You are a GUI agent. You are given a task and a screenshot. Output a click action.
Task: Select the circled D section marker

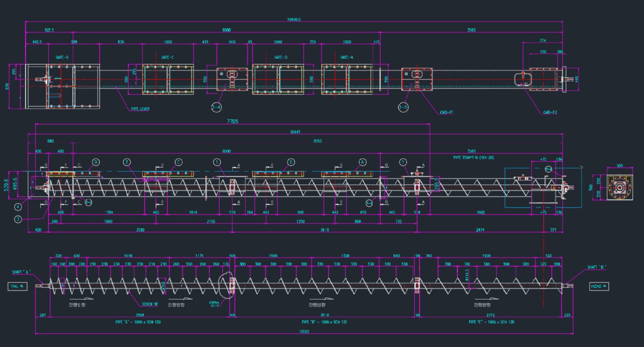[x=96, y=162]
